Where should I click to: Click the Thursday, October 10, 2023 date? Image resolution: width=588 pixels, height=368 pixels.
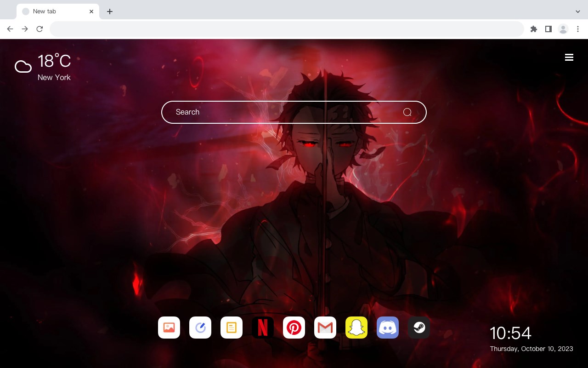tap(531, 349)
